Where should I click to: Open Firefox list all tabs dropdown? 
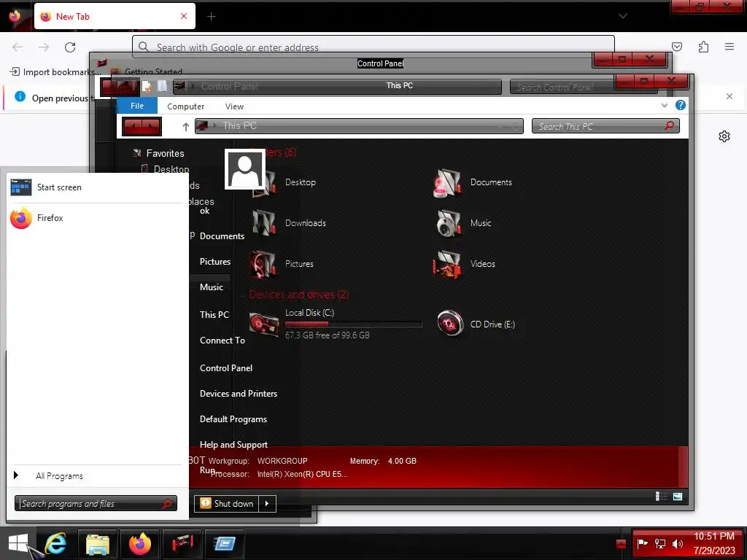[622, 16]
